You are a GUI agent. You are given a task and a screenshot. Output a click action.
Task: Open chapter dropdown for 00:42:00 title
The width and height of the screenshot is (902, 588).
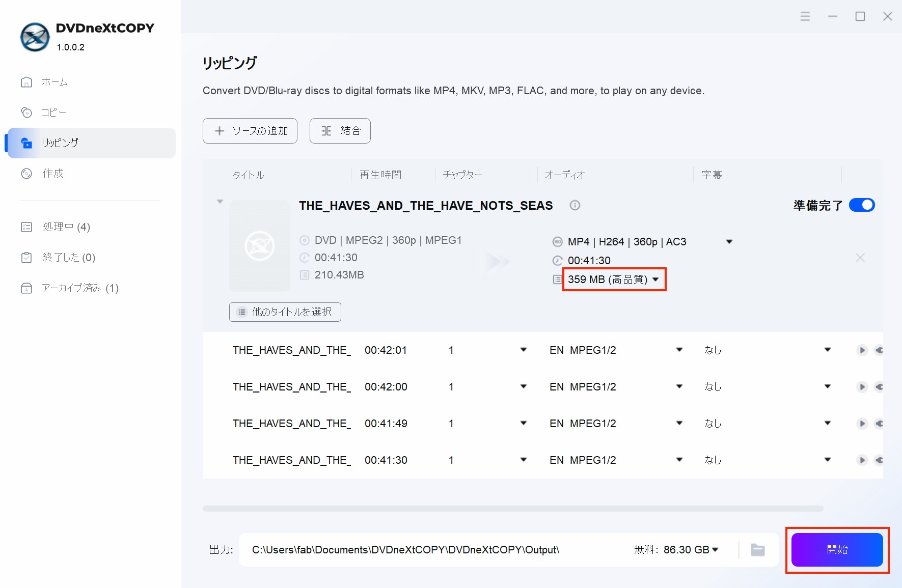click(x=524, y=386)
